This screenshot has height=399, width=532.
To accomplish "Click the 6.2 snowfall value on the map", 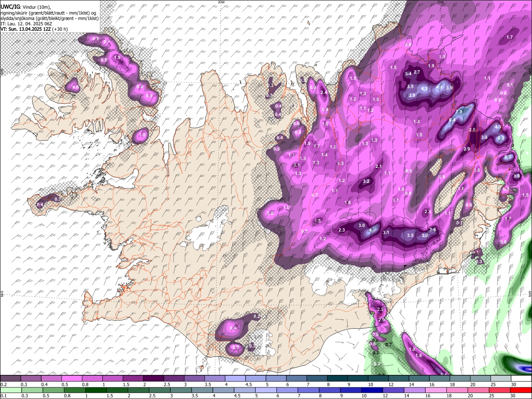I will [x=501, y=138].
